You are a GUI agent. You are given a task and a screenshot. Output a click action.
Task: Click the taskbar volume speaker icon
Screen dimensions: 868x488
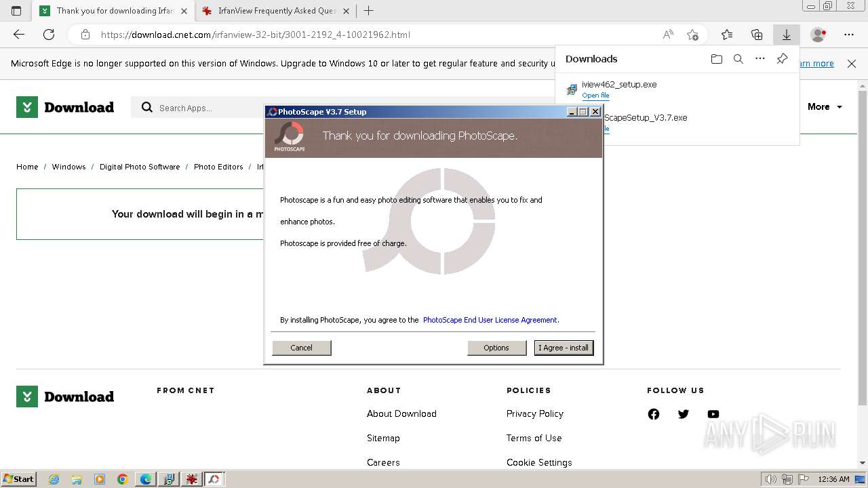tap(770, 479)
